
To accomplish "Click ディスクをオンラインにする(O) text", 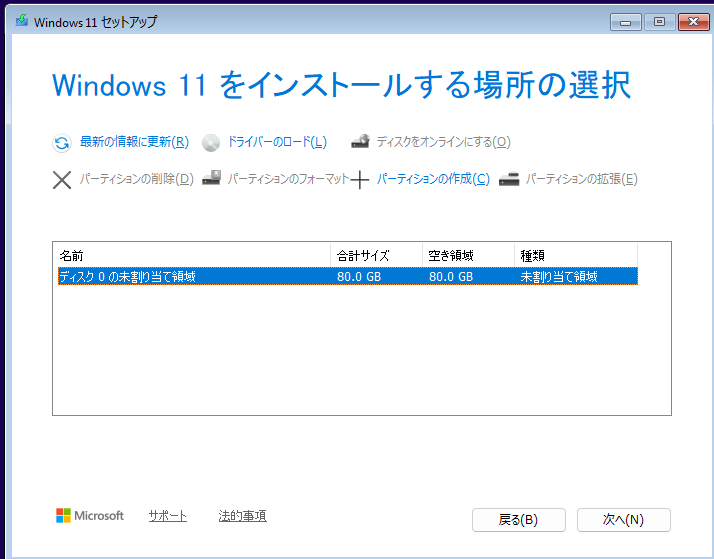I will pyautogui.click(x=444, y=142).
